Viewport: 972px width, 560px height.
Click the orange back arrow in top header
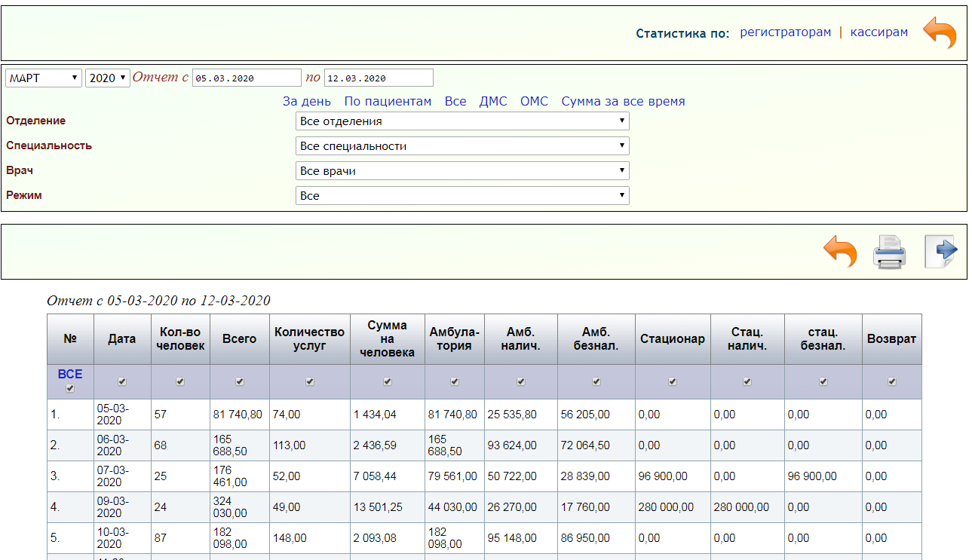point(939,33)
